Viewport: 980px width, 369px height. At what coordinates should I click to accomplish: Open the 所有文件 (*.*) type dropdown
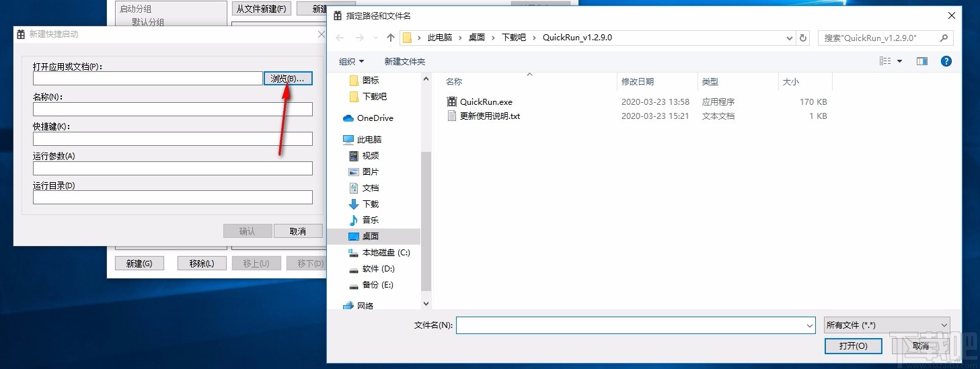(887, 325)
